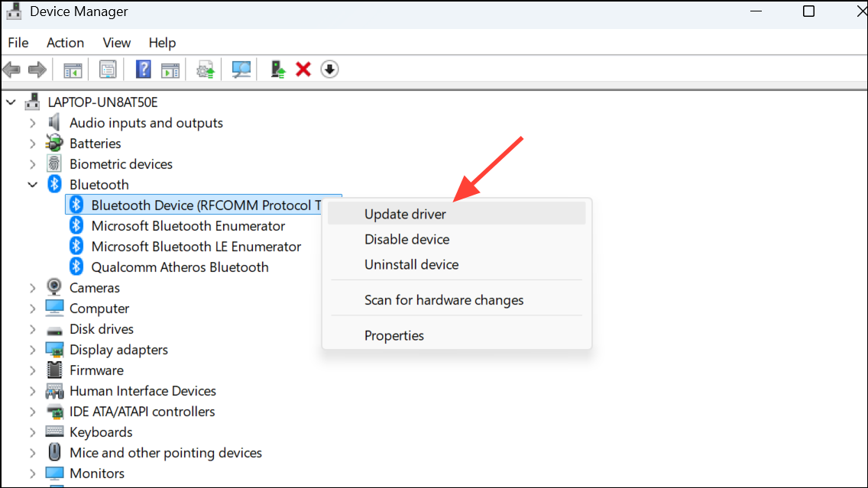Expand the Audio inputs and outputs category
This screenshot has width=868, height=488.
[x=32, y=122]
